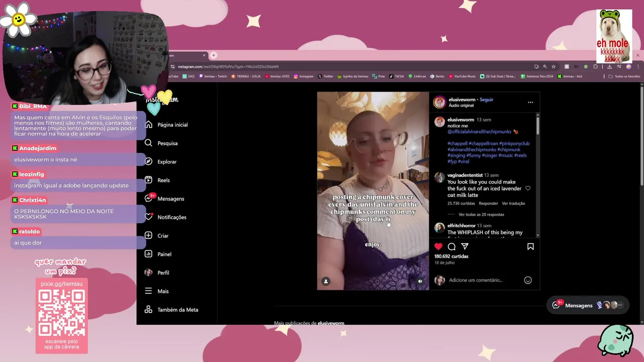
Task: Open elfritchhorror username in comments
Action: [x=461, y=226]
